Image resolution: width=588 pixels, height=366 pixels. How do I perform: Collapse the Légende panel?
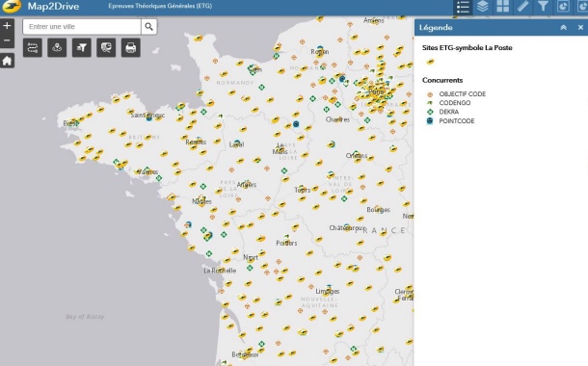tap(563, 27)
